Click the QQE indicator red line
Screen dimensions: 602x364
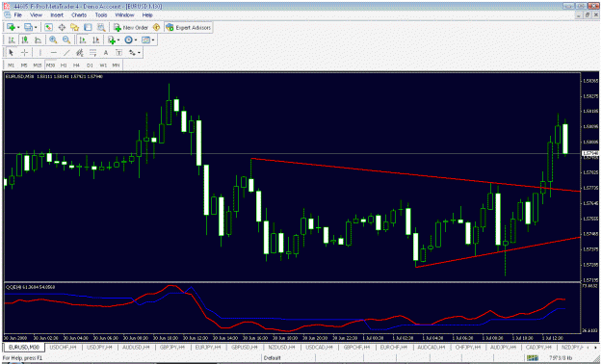coord(284,329)
